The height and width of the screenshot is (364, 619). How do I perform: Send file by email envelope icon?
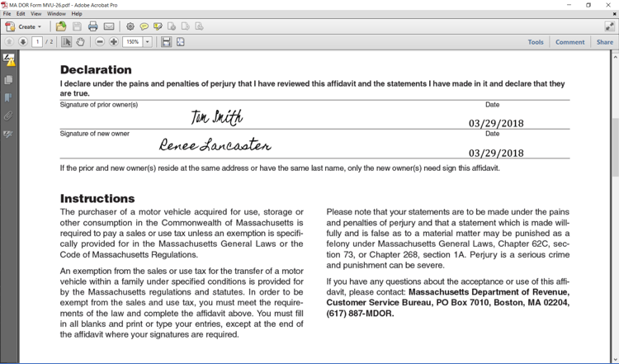(x=109, y=26)
